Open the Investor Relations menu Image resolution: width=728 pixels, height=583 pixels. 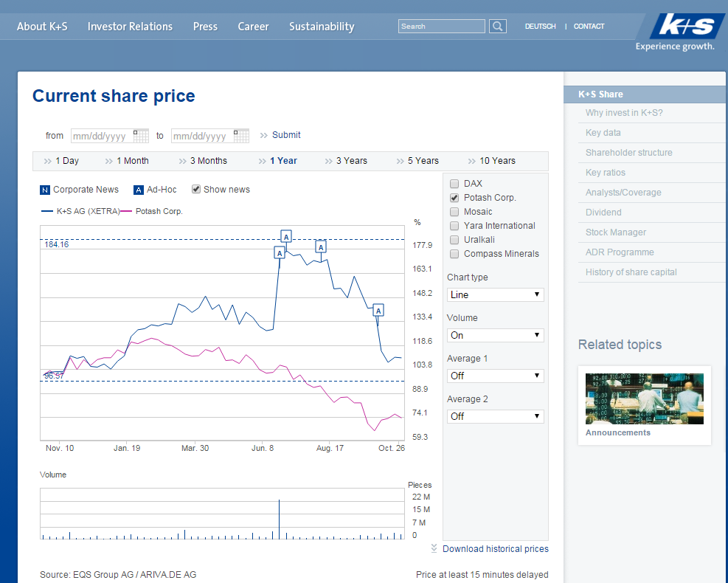coord(130,27)
